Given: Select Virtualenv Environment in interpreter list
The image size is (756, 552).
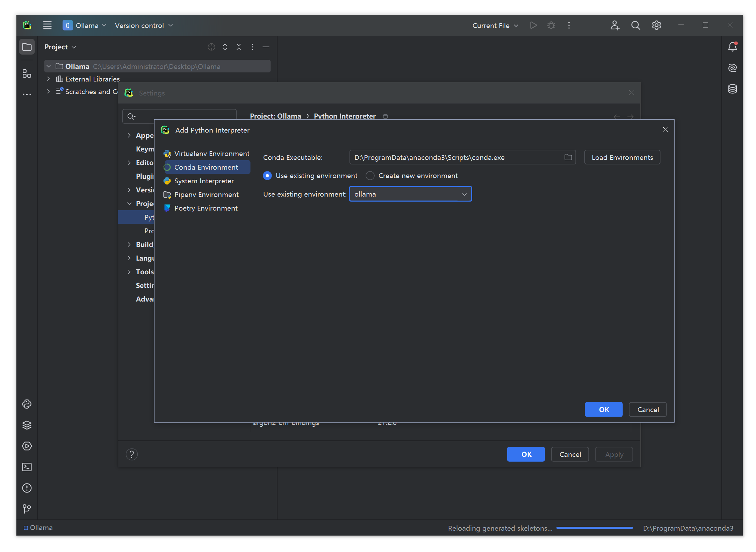Looking at the screenshot, I should [211, 154].
